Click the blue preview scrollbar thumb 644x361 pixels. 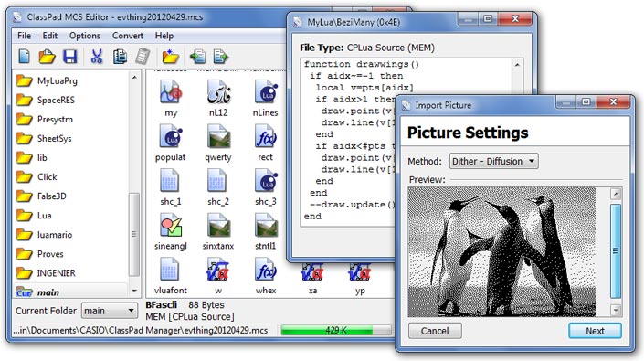(x=616, y=251)
